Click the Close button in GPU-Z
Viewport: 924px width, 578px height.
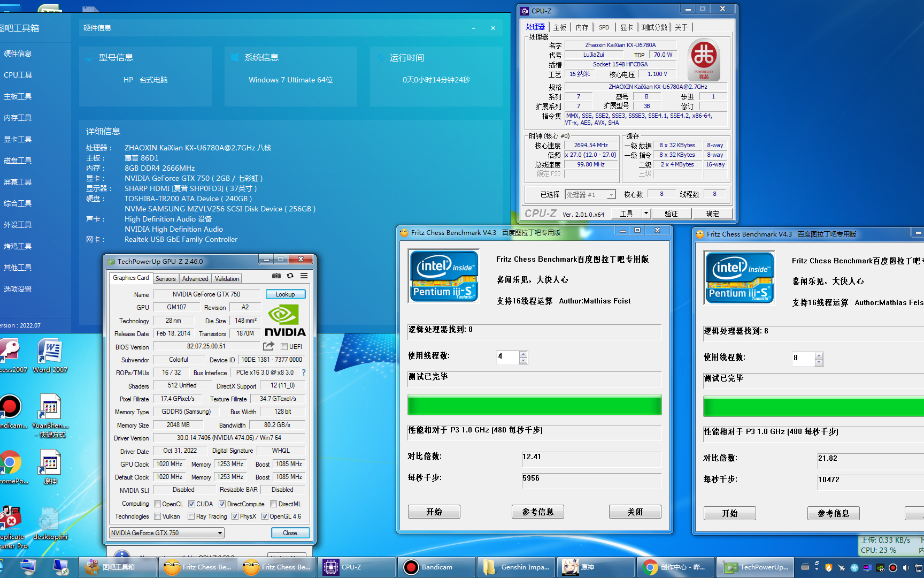(290, 533)
